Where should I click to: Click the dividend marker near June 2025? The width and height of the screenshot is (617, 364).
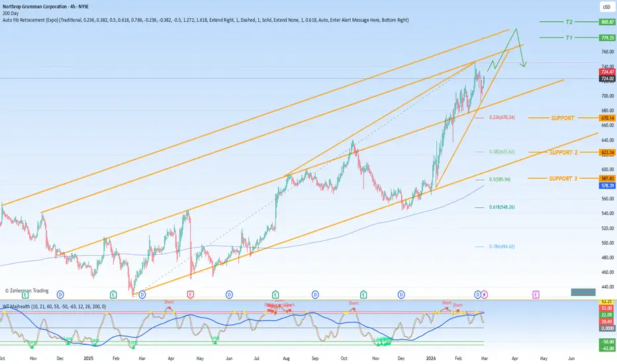point(229,295)
